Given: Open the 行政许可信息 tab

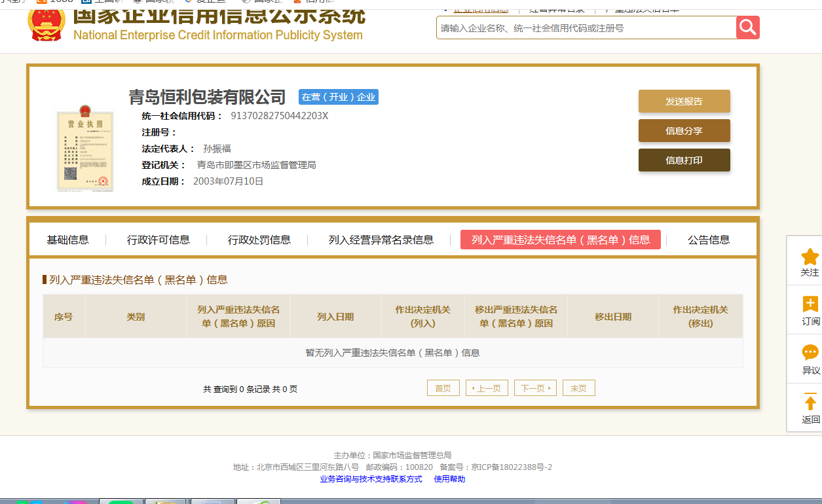Looking at the screenshot, I should pos(159,240).
